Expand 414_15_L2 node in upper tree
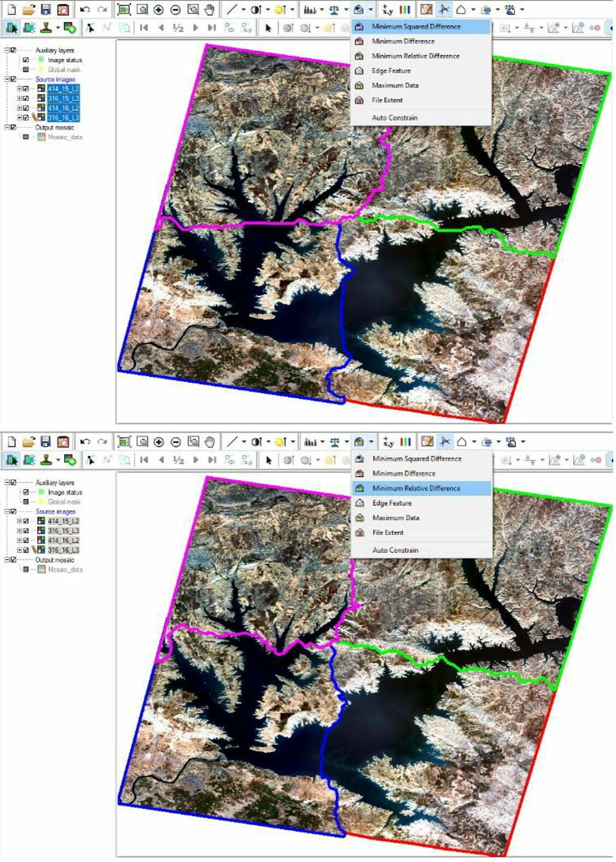Viewport: 616px width, 862px height. [20, 89]
